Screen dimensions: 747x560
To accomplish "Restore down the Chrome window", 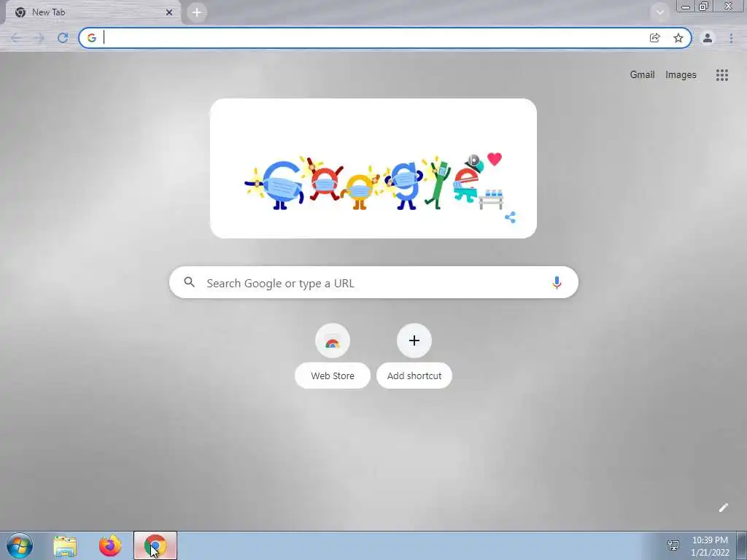I will (x=704, y=6).
